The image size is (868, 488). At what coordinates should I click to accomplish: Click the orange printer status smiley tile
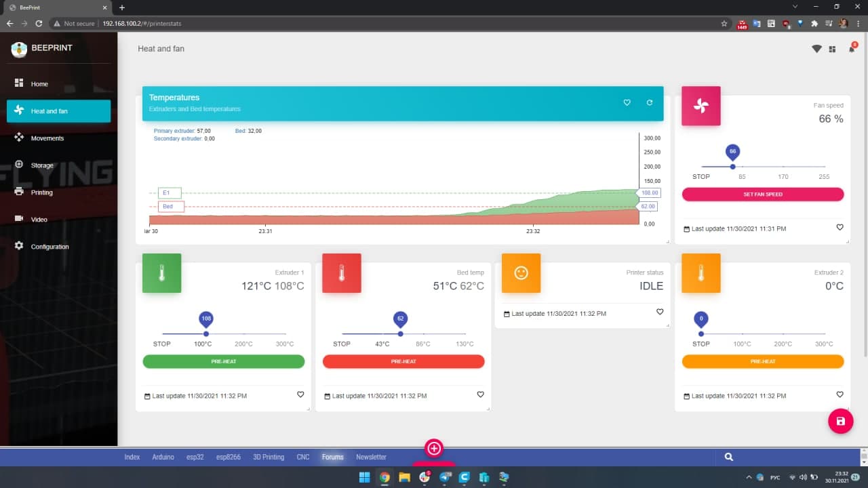point(521,273)
